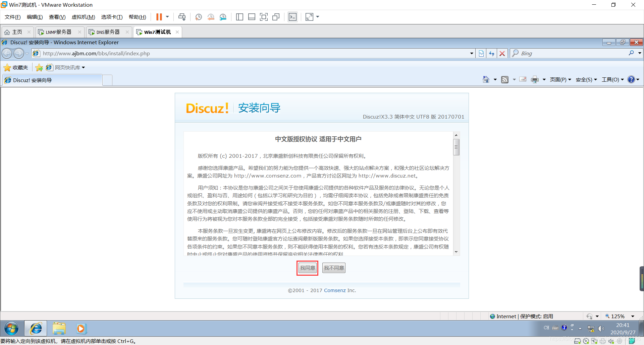Image resolution: width=644 pixels, height=345 pixels.
Task: Click the IE stop loading icon
Action: pos(502,53)
